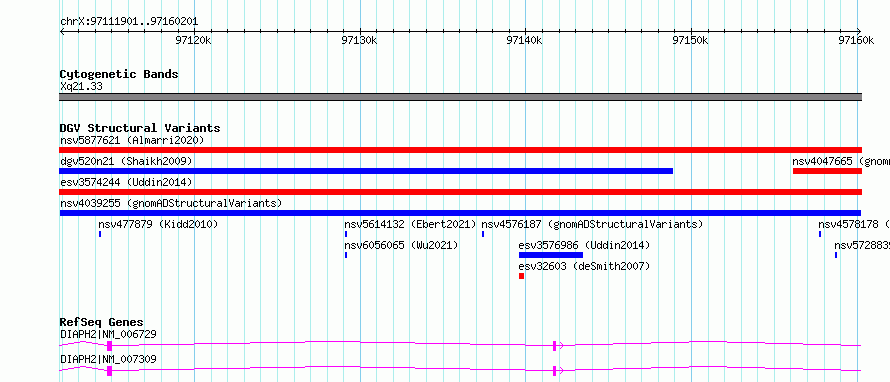Click the first exon of DIAPH2 NM_006729

pos(110,346)
